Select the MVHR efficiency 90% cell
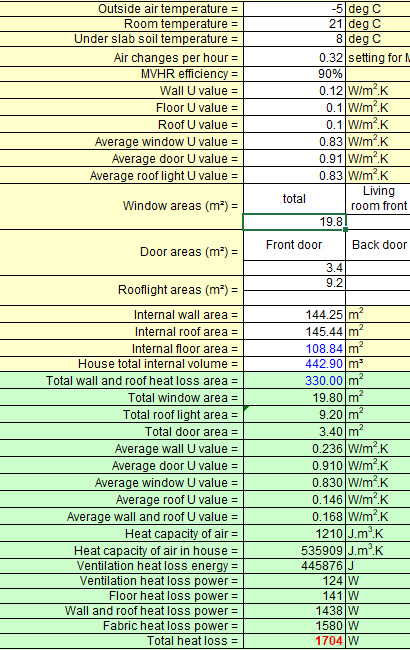The image size is (410, 650). 294,74
